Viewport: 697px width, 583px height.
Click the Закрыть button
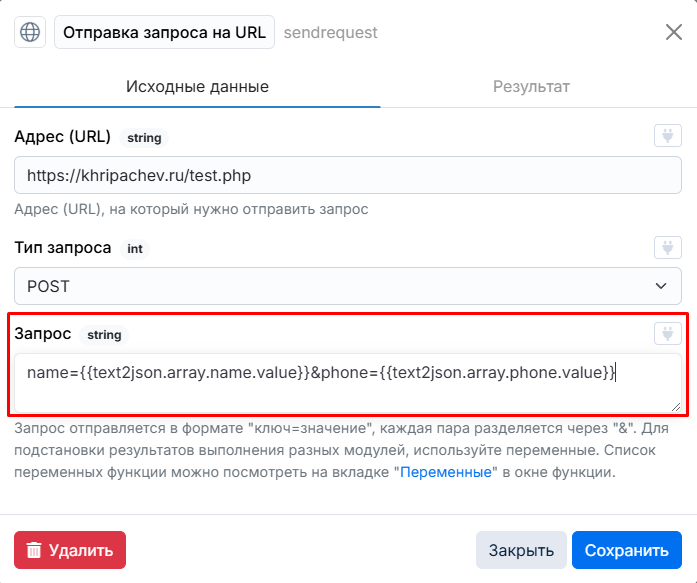(x=521, y=550)
